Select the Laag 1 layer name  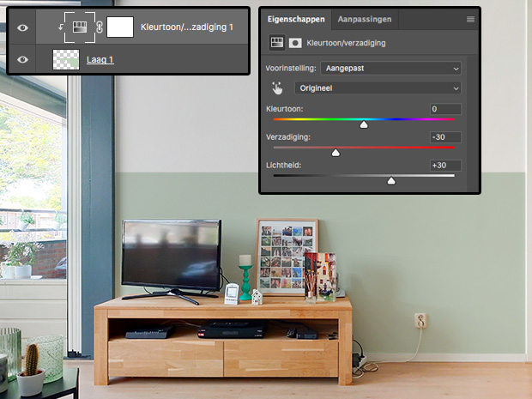[x=100, y=60]
